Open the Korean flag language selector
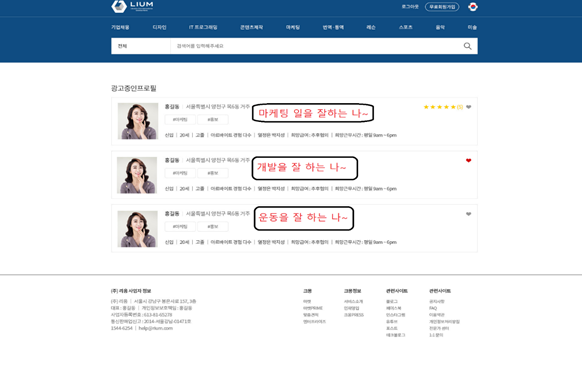Viewport: 582px width, 366px height. tap(473, 7)
